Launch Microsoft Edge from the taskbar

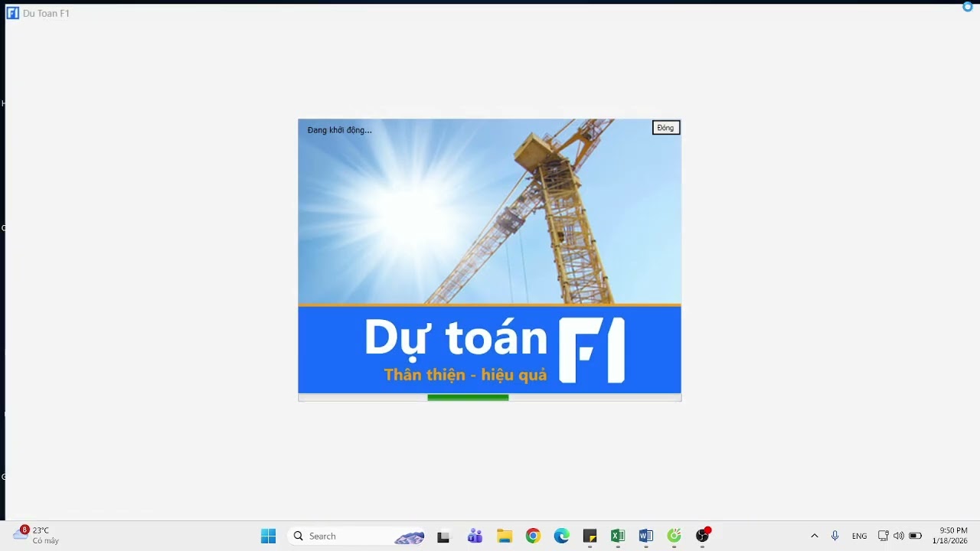tap(562, 536)
